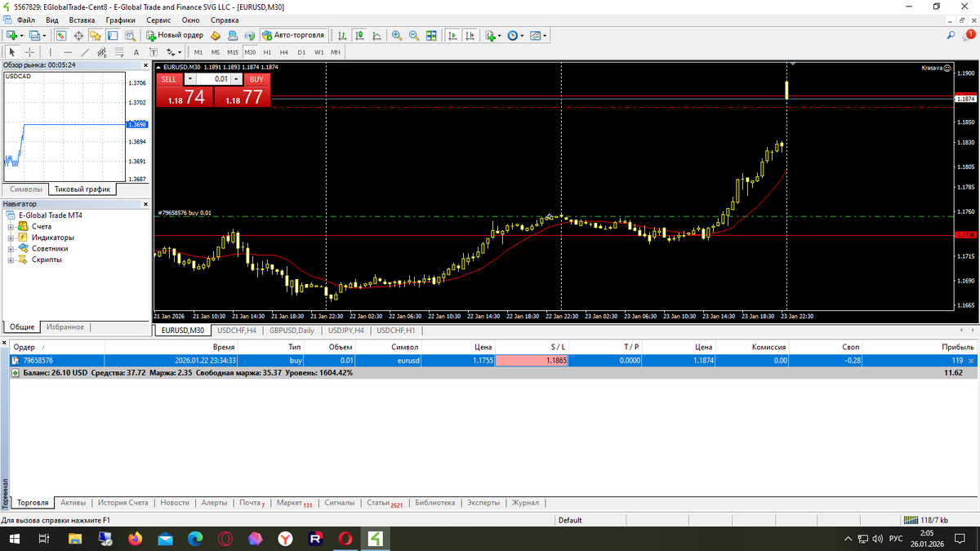Expand the Индикаторы tree node
The width and height of the screenshot is (980, 551).
pyautogui.click(x=11, y=238)
